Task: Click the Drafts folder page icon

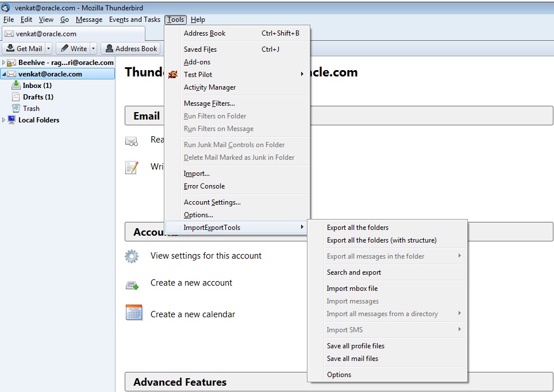Action: pos(16,97)
